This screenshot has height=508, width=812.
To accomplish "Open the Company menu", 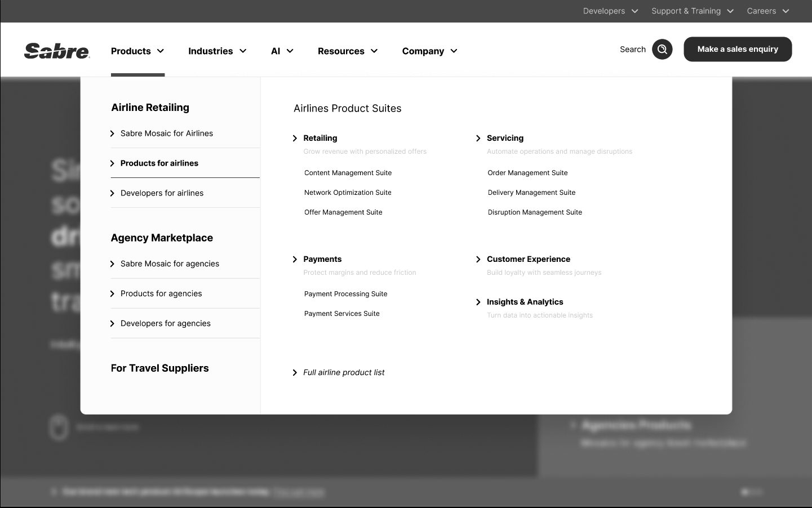I will [x=430, y=51].
